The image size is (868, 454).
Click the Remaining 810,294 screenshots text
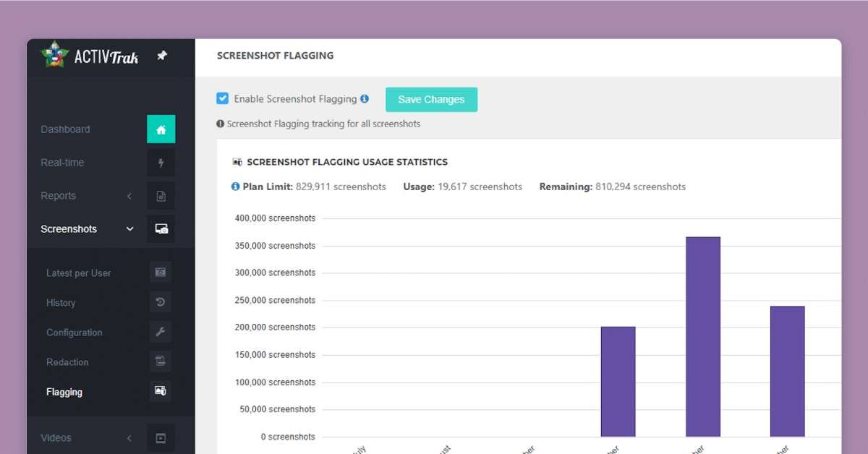tap(613, 187)
